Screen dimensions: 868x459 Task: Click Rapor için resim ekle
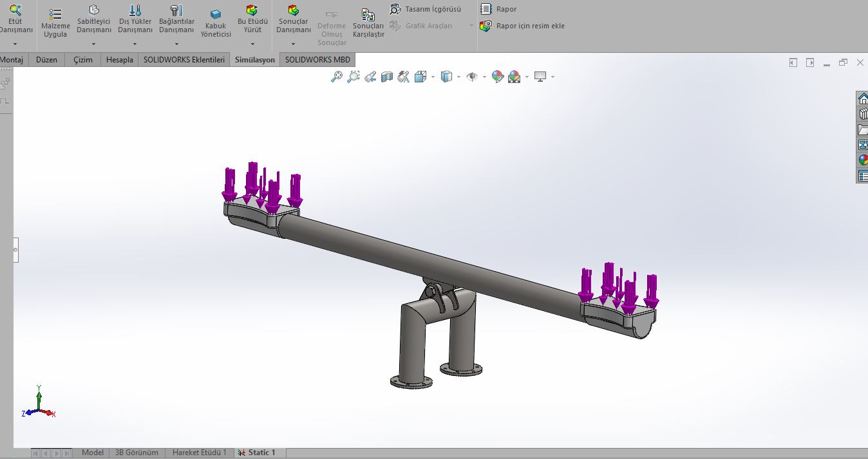pyautogui.click(x=523, y=26)
